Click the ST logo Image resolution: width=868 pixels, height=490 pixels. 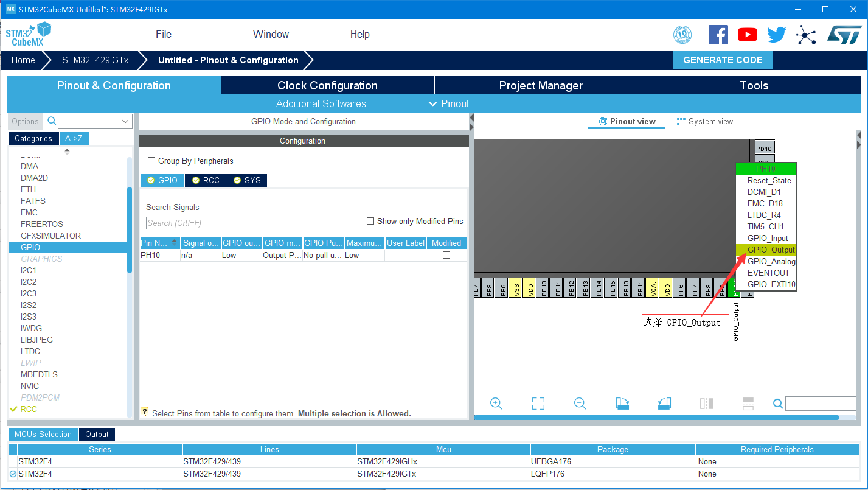(844, 35)
